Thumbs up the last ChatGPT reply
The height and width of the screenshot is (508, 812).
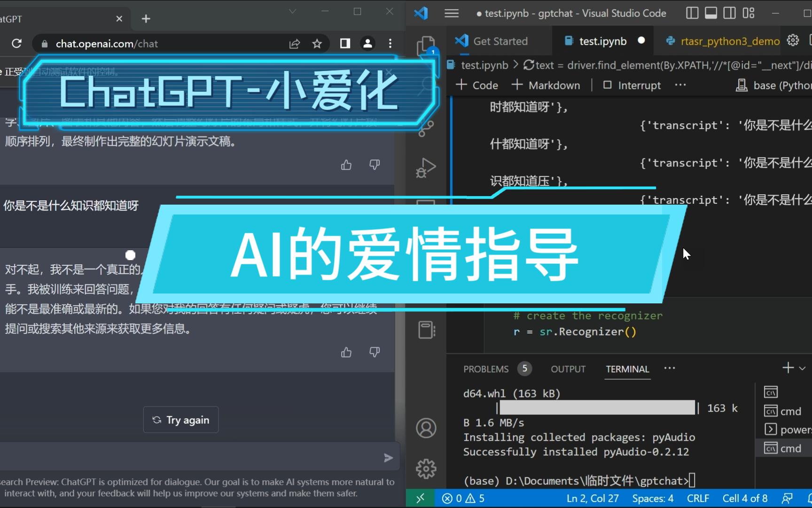[346, 352]
